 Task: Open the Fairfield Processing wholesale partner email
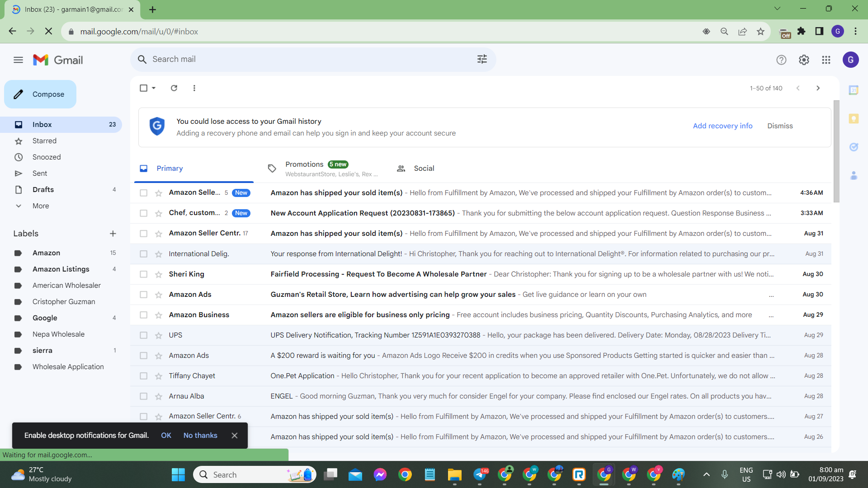pos(481,274)
